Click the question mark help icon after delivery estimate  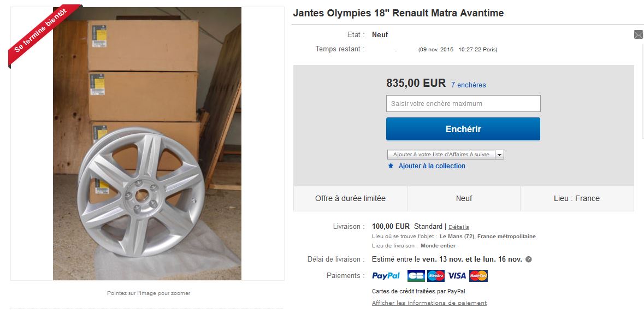(x=528, y=259)
